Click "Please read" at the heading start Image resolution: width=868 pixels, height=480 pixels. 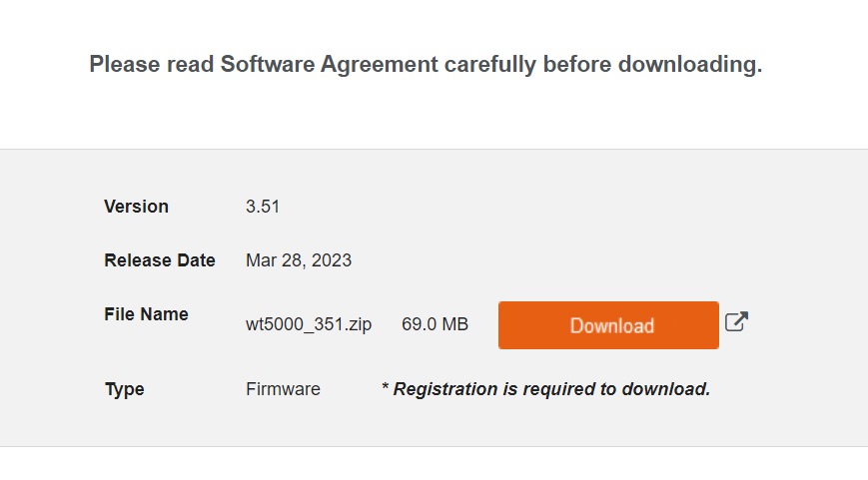click(151, 65)
